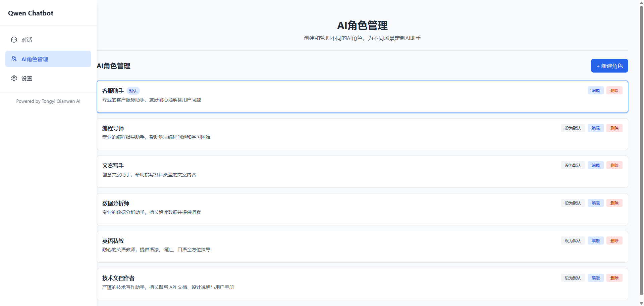
Task: Set 技术文档作者 as default
Action: (573, 278)
